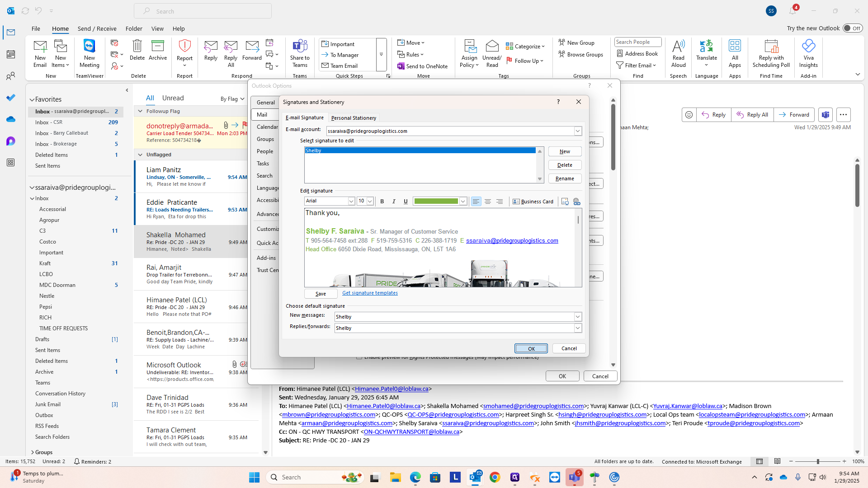Click the Delete icon in ribbon
The image size is (868, 488).
[137, 50]
